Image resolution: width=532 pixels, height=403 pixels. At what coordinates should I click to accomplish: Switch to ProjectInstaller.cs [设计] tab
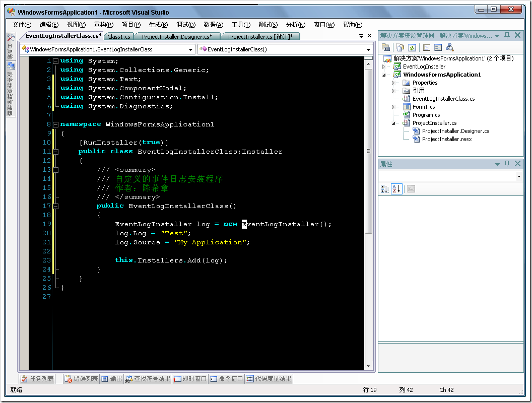click(260, 37)
